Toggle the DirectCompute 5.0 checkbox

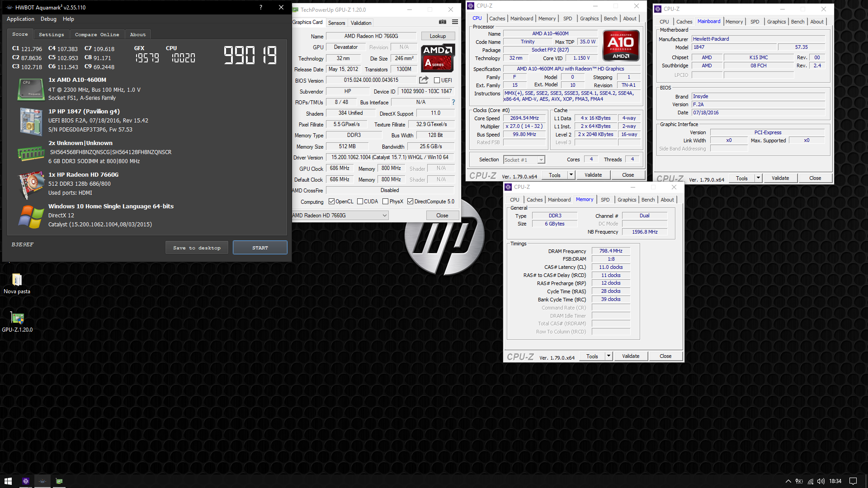point(410,202)
